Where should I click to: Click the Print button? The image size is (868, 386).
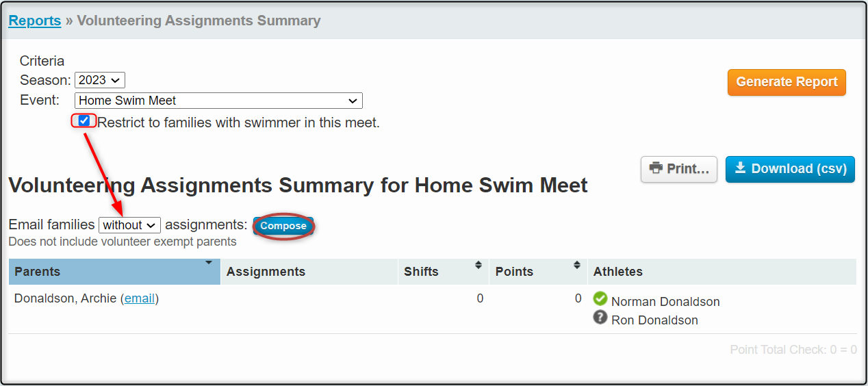(679, 169)
